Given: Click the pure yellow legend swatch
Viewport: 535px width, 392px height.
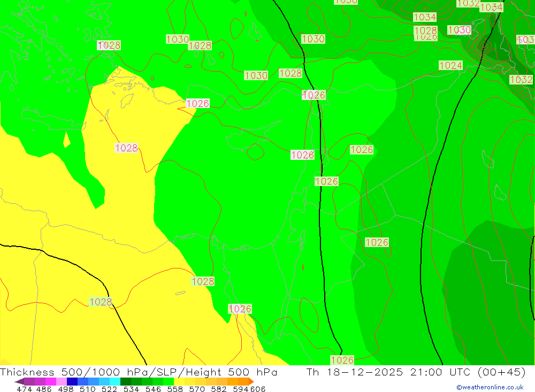Looking at the screenshot, I should pos(179,381).
